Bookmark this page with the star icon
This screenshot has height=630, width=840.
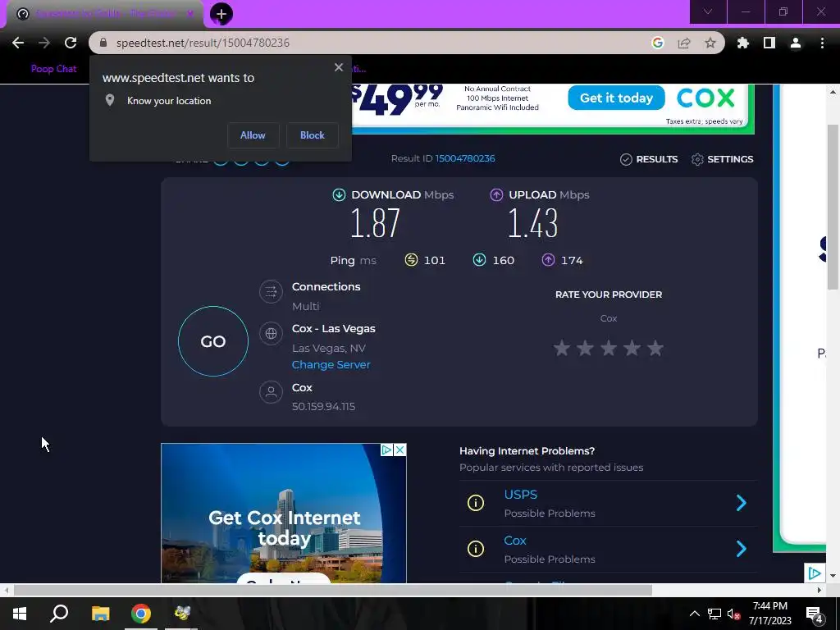coord(710,43)
